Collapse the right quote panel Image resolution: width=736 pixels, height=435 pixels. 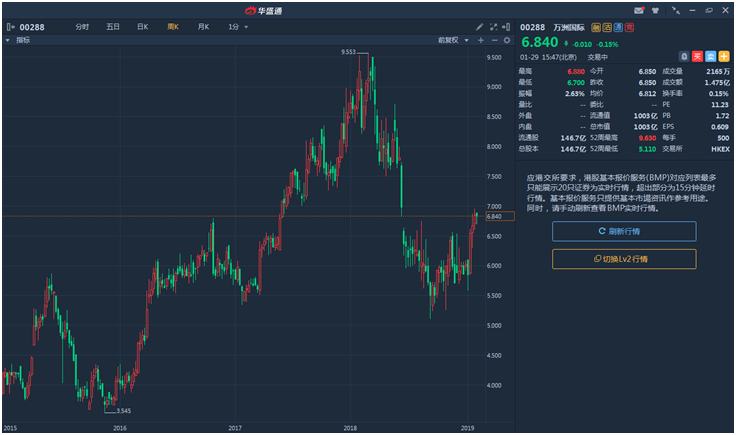[506, 27]
